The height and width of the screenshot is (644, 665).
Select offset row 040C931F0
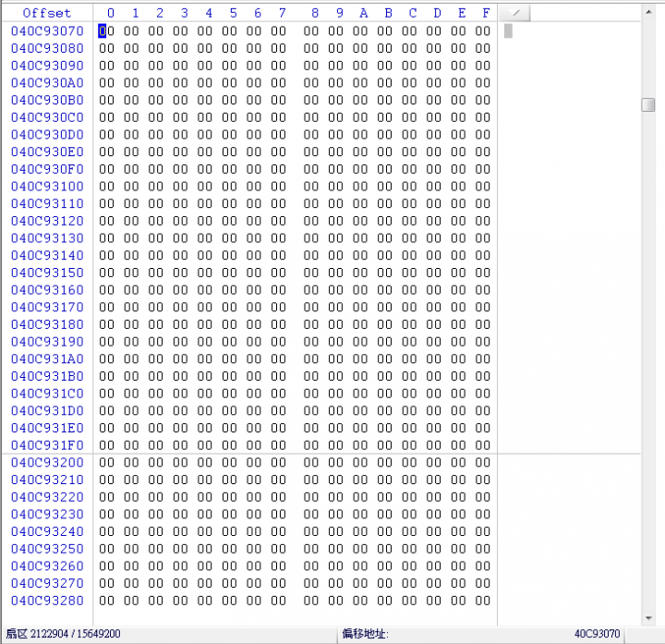click(47, 445)
